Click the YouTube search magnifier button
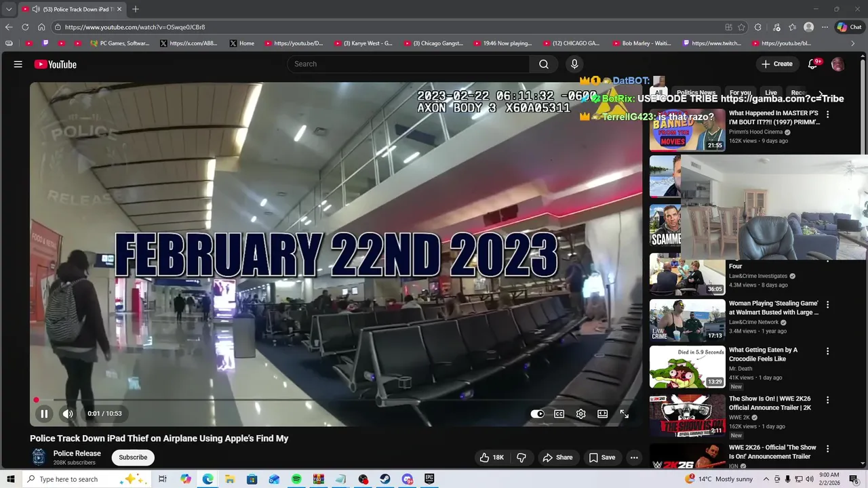The width and height of the screenshot is (868, 488). pyautogui.click(x=544, y=64)
